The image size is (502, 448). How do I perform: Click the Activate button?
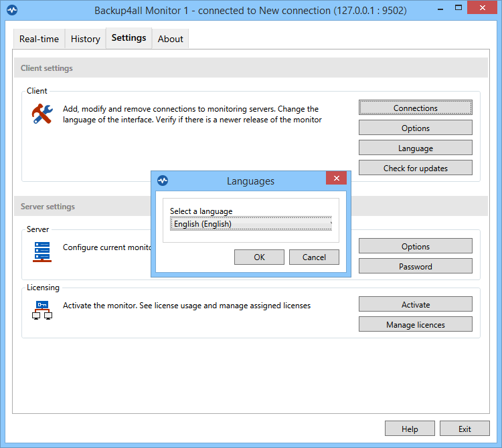415,304
